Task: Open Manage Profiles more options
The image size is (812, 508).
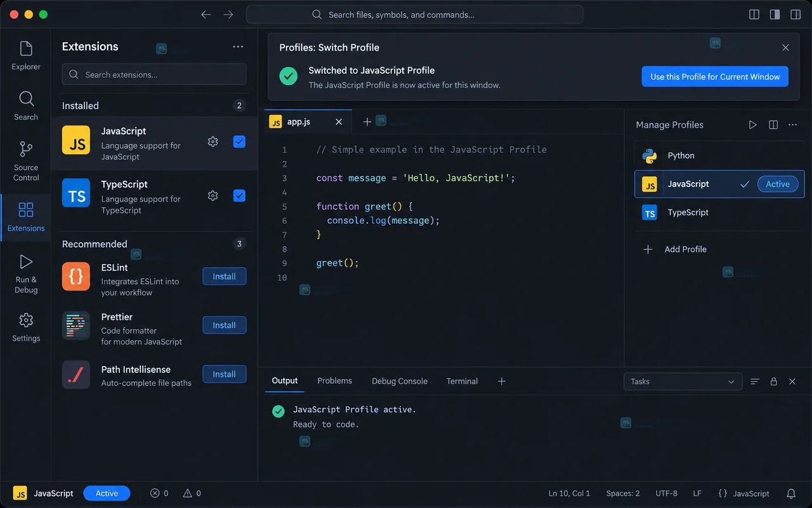Action: coord(793,125)
